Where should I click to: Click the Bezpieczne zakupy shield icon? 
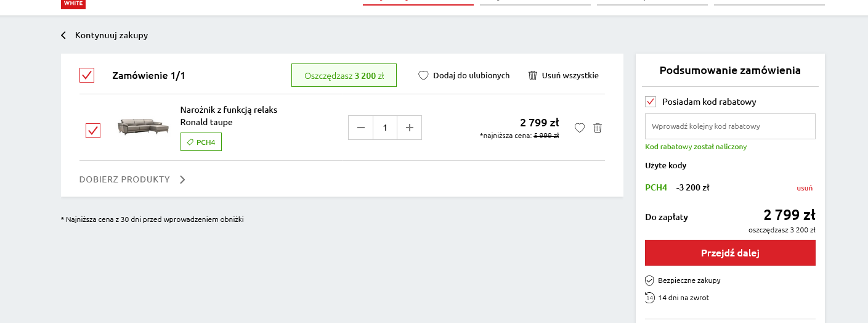tap(649, 280)
